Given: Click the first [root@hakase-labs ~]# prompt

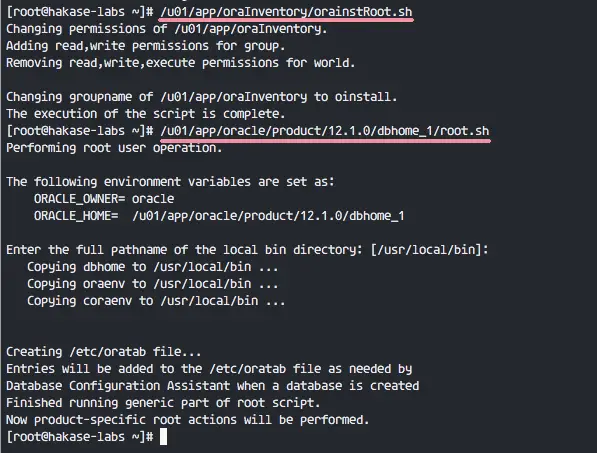Looking at the screenshot, I should [x=80, y=12].
